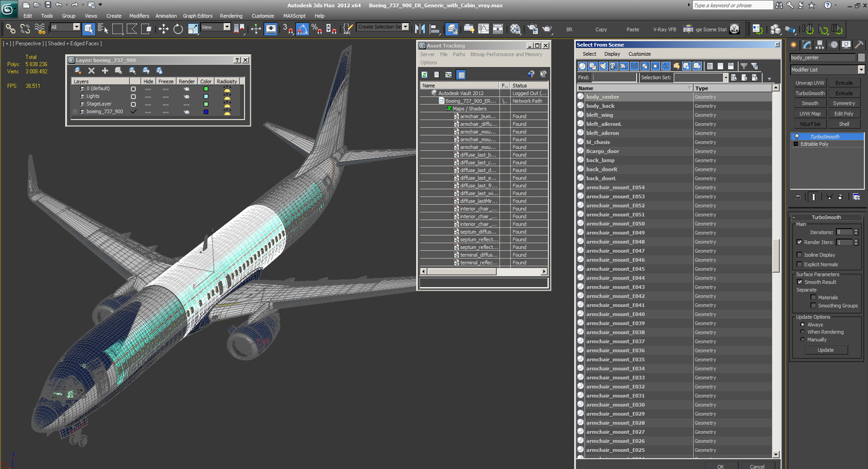Click the Unwrap UVW modifier button
The image size is (868, 469).
[x=810, y=83]
